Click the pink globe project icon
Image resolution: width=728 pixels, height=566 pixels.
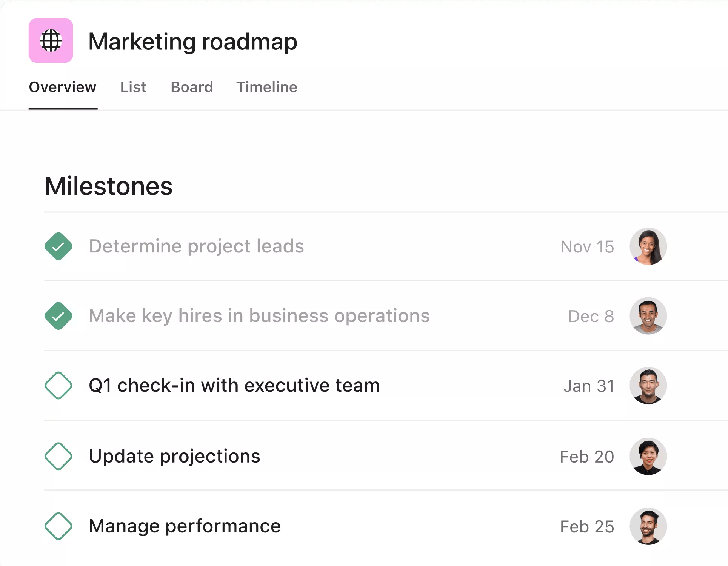pyautogui.click(x=51, y=40)
